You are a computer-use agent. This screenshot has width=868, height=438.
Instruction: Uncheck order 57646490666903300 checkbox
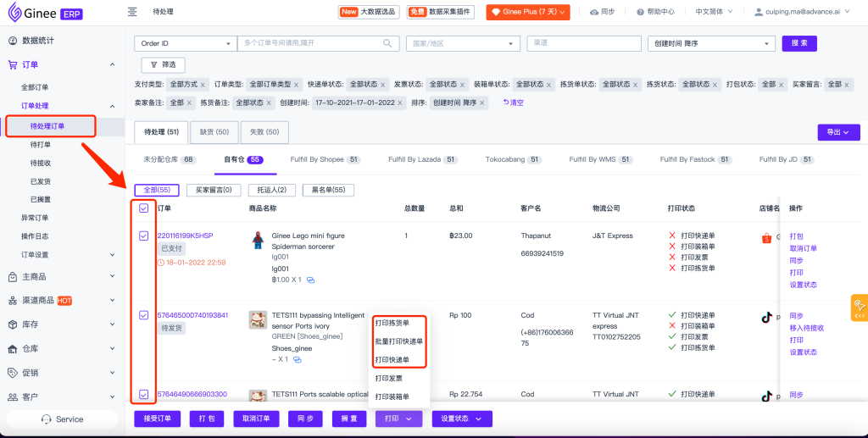pos(144,394)
